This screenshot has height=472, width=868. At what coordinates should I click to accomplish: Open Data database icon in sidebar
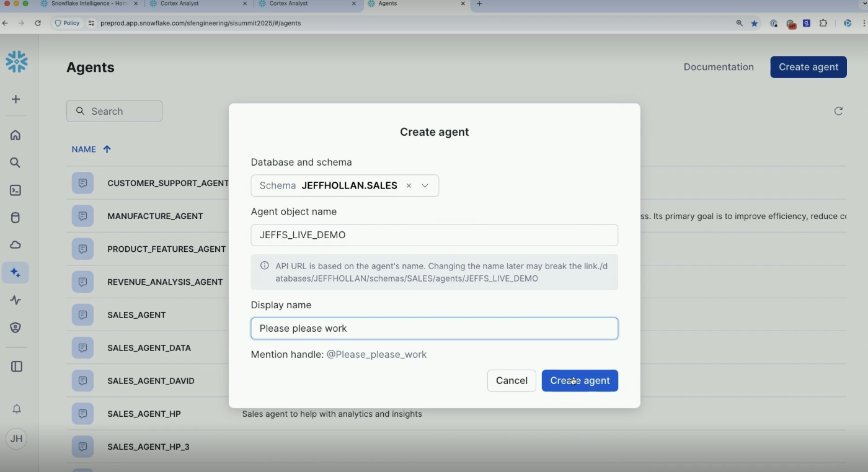[15, 218]
